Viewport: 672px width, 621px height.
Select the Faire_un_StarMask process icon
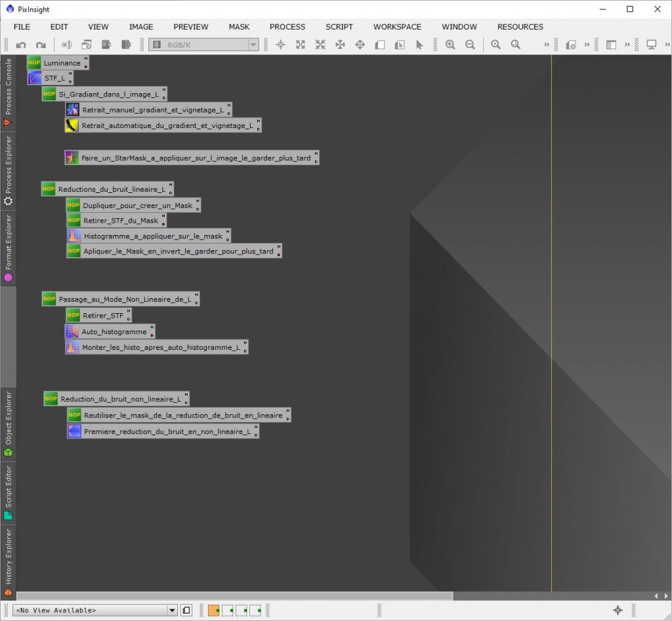click(x=192, y=158)
